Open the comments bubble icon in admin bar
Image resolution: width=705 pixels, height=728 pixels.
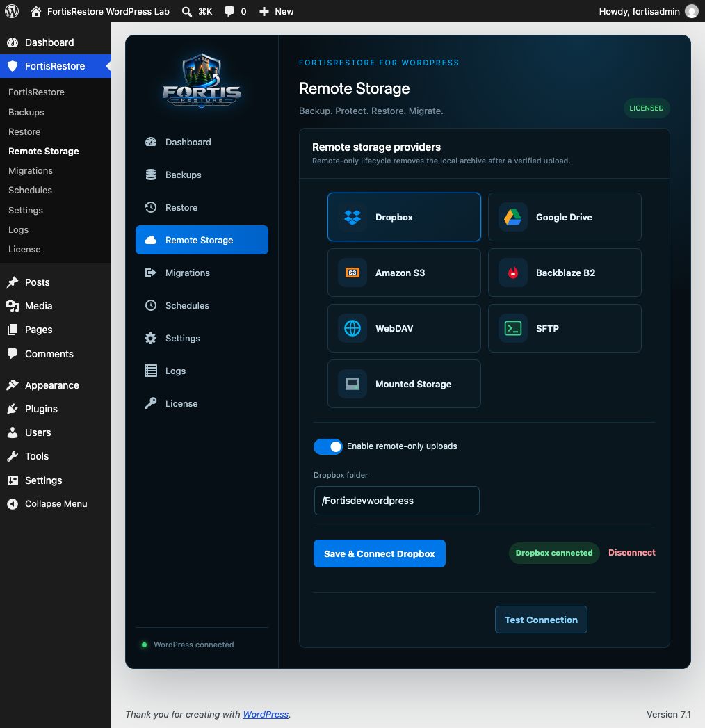229,12
